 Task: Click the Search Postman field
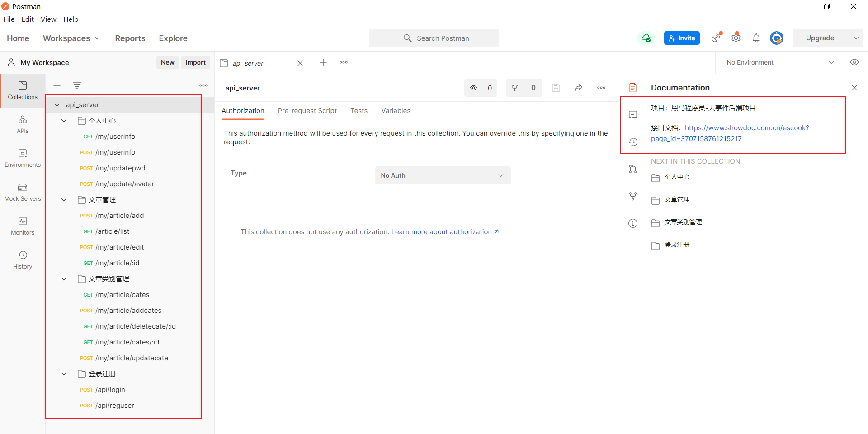pyautogui.click(x=434, y=38)
